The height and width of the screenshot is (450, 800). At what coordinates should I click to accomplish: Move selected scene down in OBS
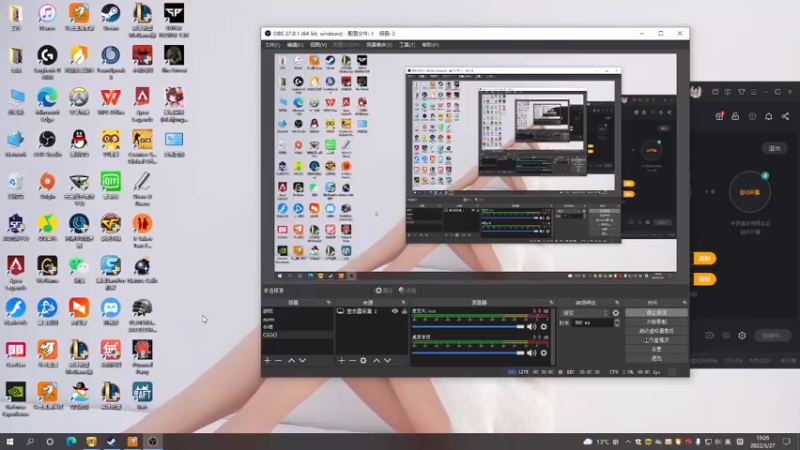[303, 360]
